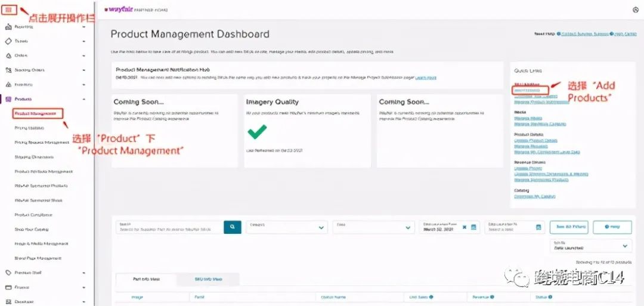Collapse the Products sidebar section chevron
Screen dimensions: 644x306
[x=84, y=99]
